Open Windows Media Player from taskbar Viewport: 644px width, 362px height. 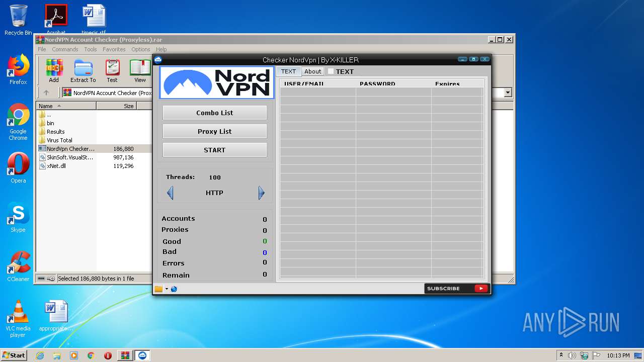74,355
